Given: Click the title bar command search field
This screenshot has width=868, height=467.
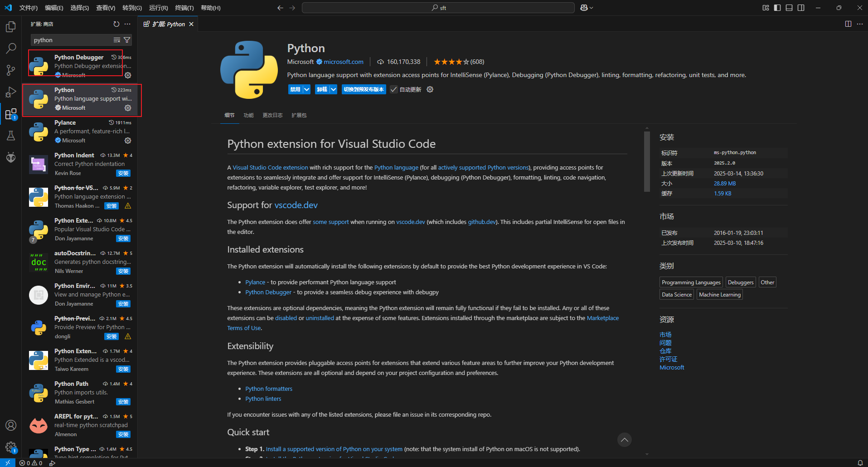Looking at the screenshot, I should [x=438, y=8].
